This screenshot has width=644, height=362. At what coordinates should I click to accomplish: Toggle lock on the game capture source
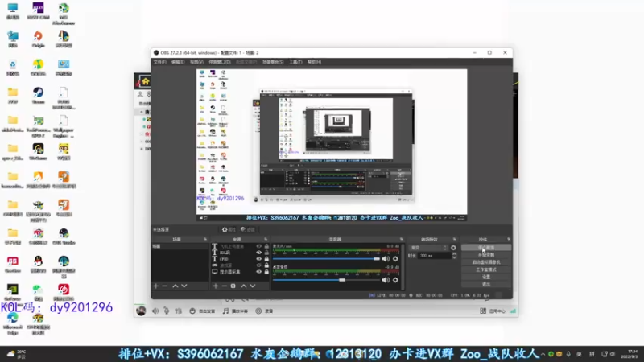[266, 265]
